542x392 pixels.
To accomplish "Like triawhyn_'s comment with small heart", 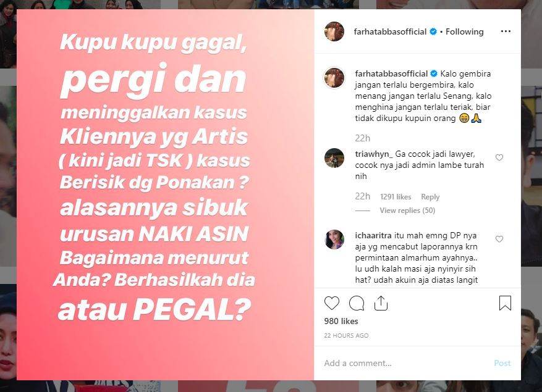I will [x=499, y=157].
